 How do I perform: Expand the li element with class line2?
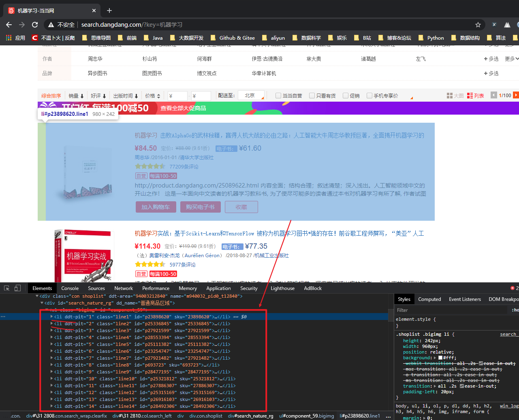[x=52, y=323]
